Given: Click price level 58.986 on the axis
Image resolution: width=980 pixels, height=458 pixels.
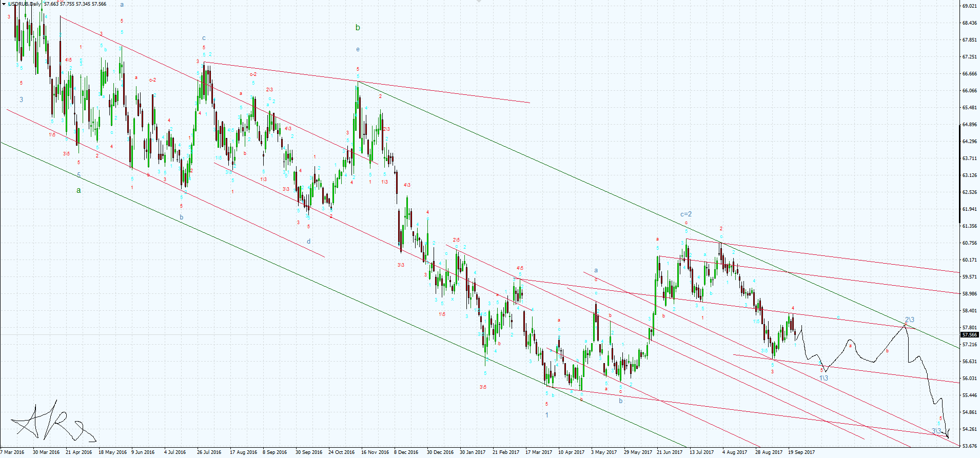Looking at the screenshot, I should coord(969,294).
